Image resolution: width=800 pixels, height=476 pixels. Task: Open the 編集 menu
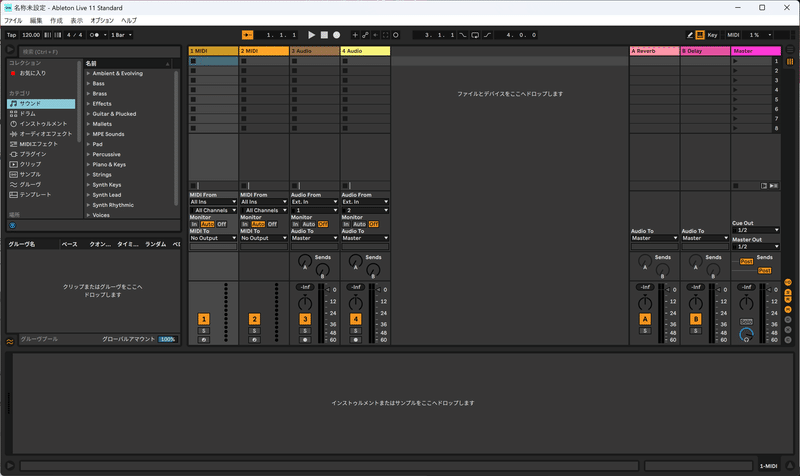click(36, 20)
